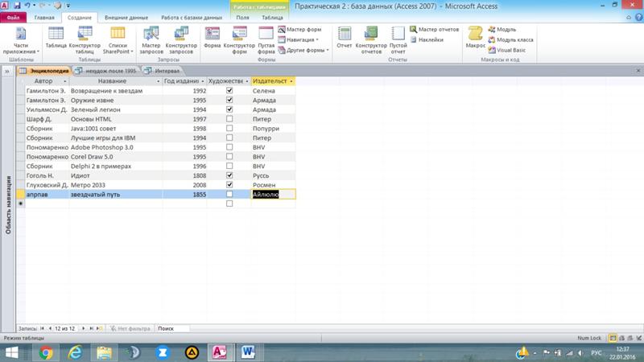Expand Навигация forms dropdown
This screenshot has width=644, height=362.
pyautogui.click(x=299, y=39)
